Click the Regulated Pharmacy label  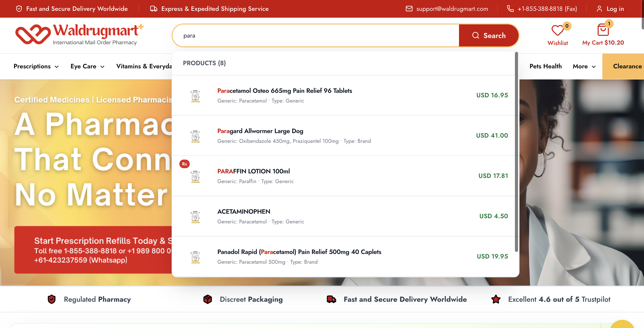coord(97,299)
